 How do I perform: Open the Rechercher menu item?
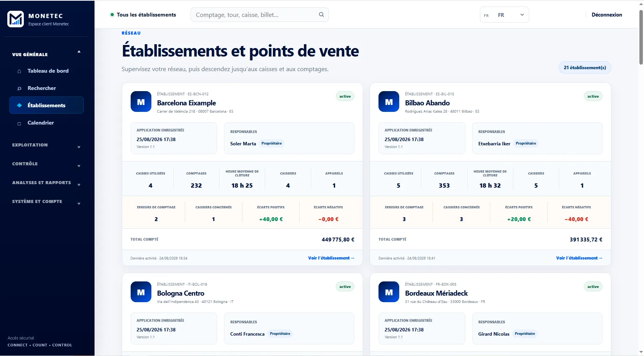tap(46, 88)
